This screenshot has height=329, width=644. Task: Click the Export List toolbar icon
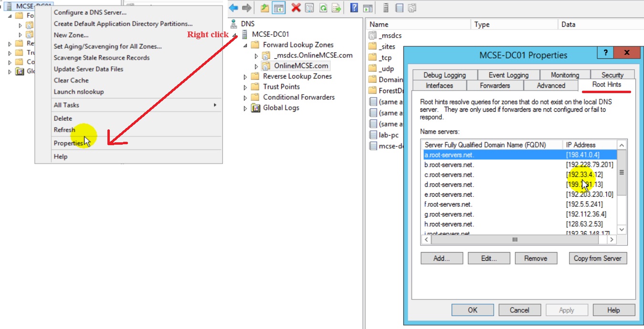tap(337, 8)
